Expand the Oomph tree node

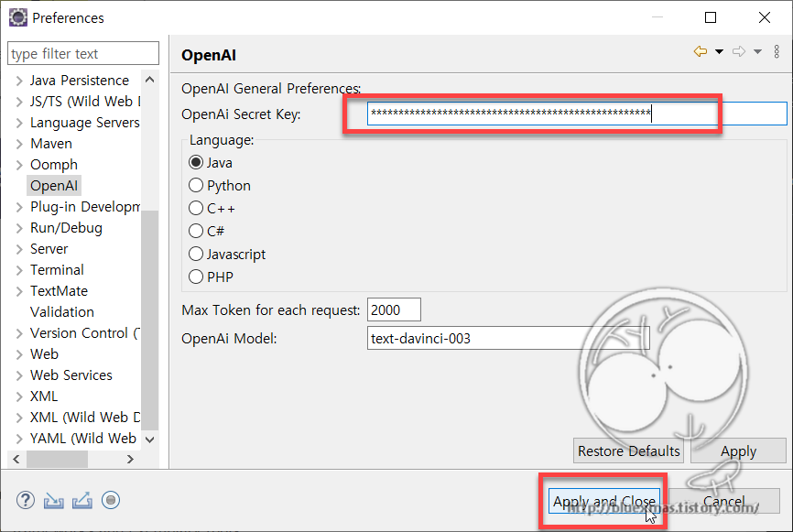(x=19, y=165)
